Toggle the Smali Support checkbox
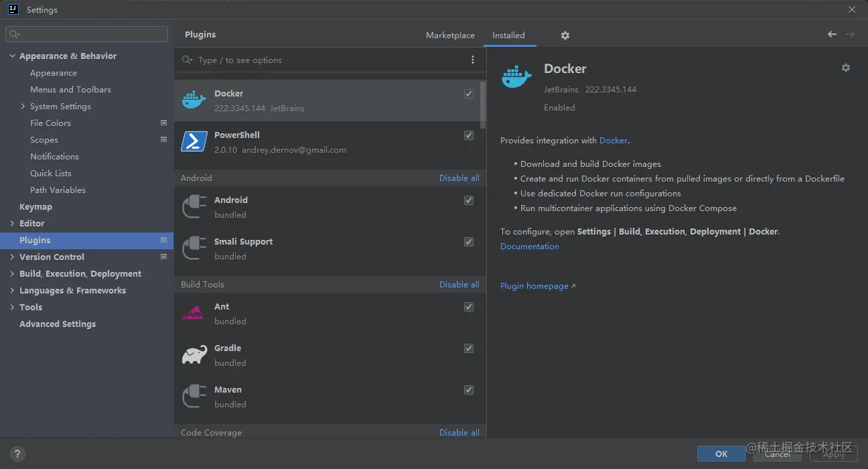Image resolution: width=868 pixels, height=469 pixels. pos(469,242)
